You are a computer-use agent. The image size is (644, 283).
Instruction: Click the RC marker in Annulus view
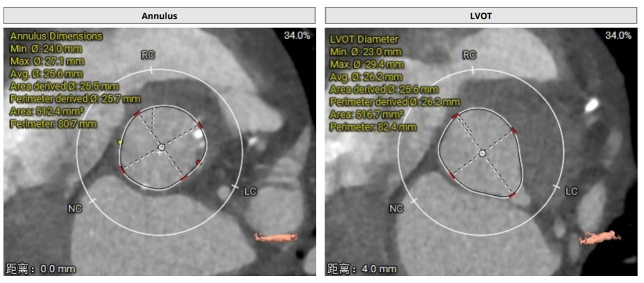point(148,55)
